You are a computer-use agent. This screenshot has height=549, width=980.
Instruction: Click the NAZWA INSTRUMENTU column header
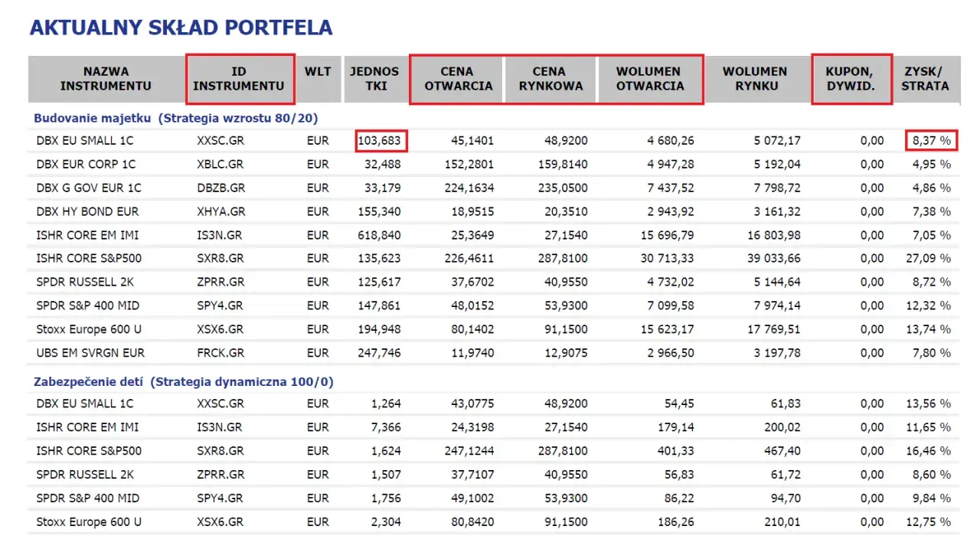pyautogui.click(x=106, y=79)
